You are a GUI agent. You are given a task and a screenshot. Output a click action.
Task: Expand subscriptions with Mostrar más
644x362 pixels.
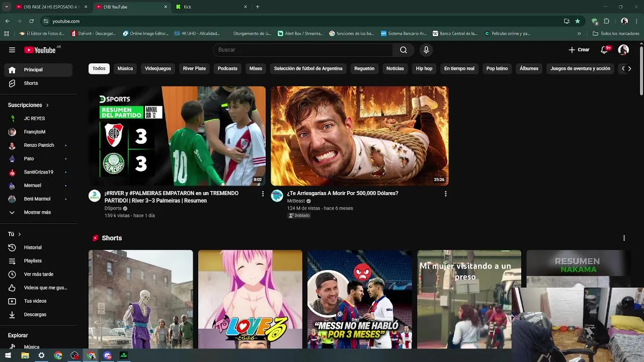pos(38,212)
